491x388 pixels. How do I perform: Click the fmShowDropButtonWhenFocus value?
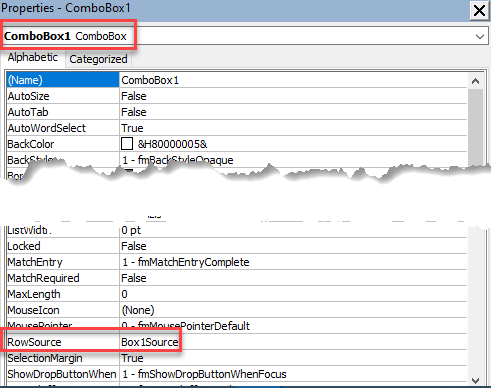pos(293,374)
